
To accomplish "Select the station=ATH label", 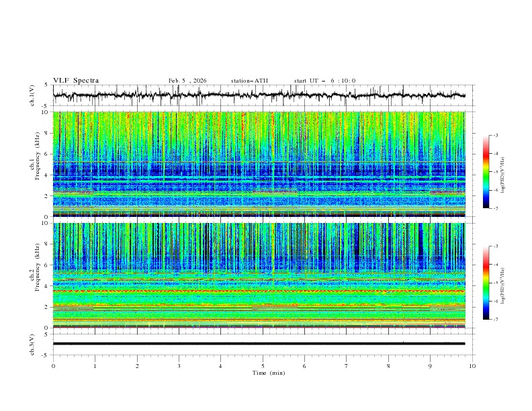I will [x=249, y=81].
